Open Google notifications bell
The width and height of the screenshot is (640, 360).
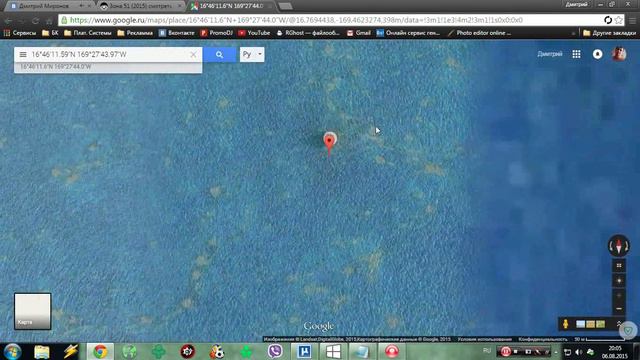click(x=598, y=54)
